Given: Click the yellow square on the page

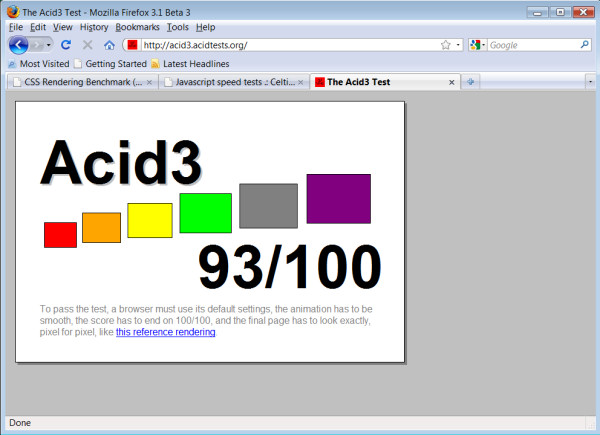Looking at the screenshot, I should pyautogui.click(x=150, y=220).
